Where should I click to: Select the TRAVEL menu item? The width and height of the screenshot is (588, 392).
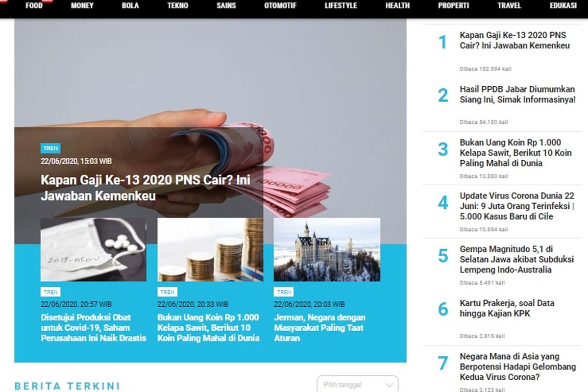(x=509, y=6)
